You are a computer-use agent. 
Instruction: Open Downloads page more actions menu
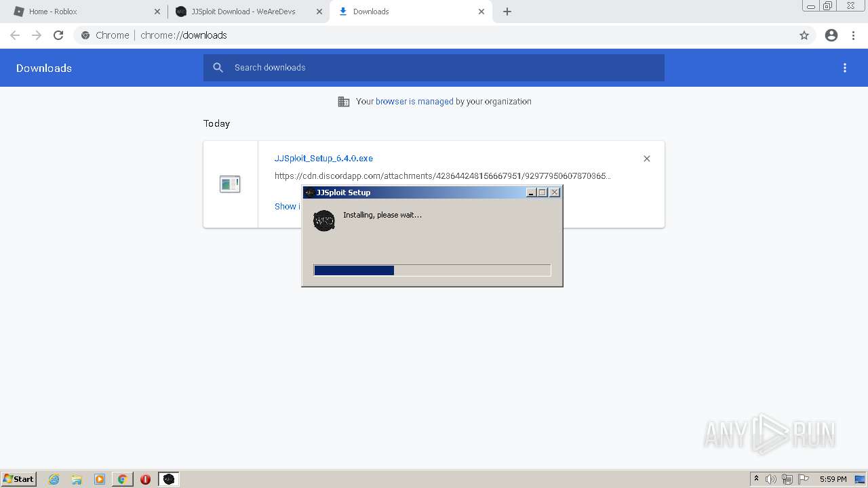(845, 68)
